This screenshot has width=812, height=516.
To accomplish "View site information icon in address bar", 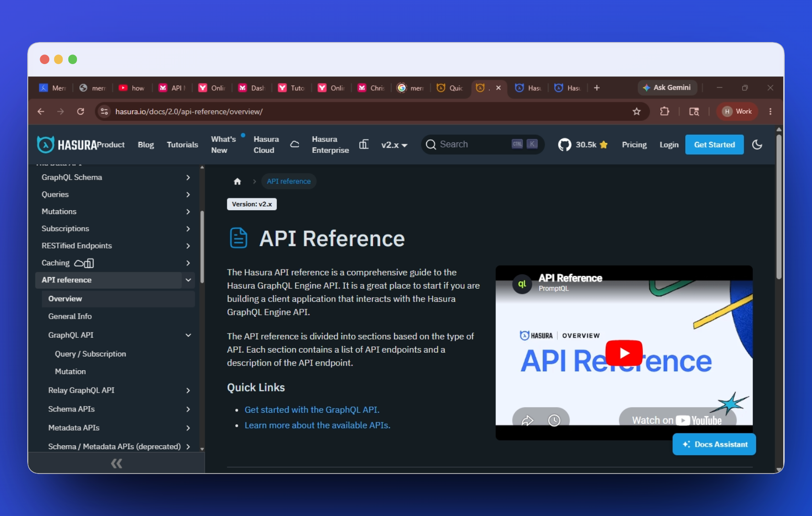I will pyautogui.click(x=104, y=111).
